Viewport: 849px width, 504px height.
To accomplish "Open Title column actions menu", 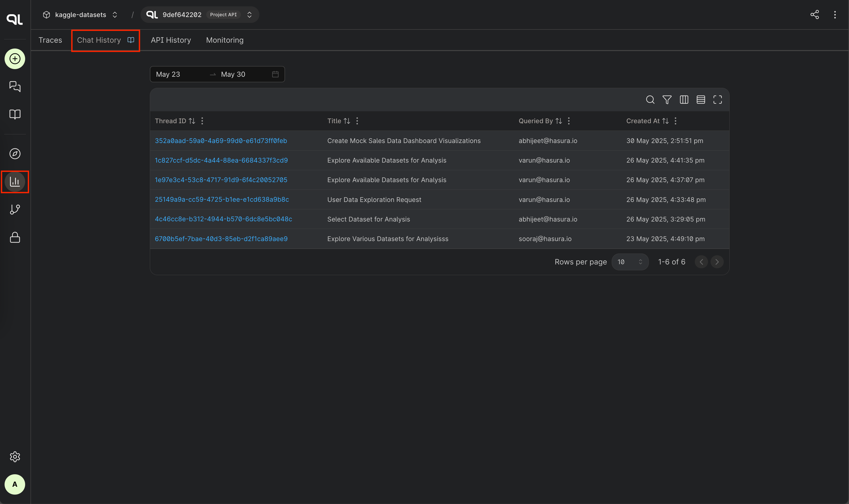I will 357,121.
